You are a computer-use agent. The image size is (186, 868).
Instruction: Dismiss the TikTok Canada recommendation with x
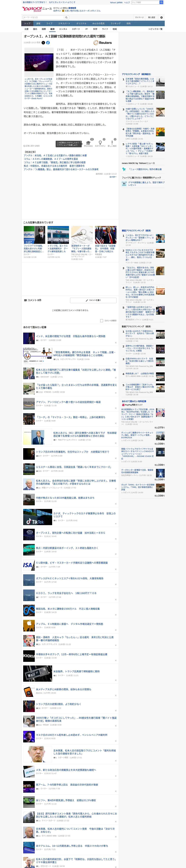(115, 524)
